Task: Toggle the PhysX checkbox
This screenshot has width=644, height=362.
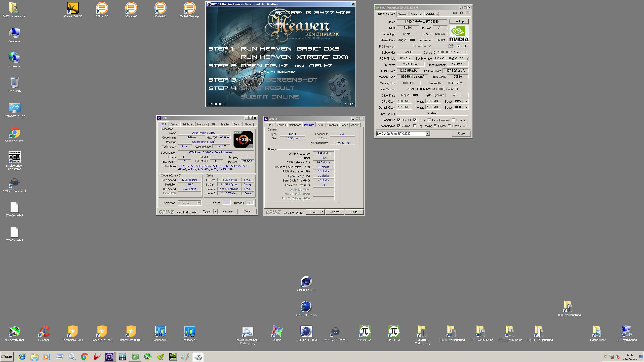Action: [435, 126]
